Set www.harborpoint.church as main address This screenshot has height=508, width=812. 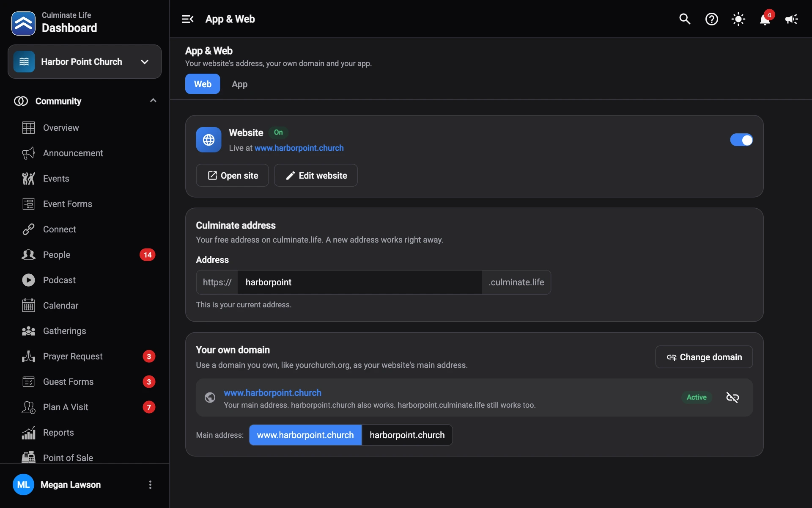point(305,435)
